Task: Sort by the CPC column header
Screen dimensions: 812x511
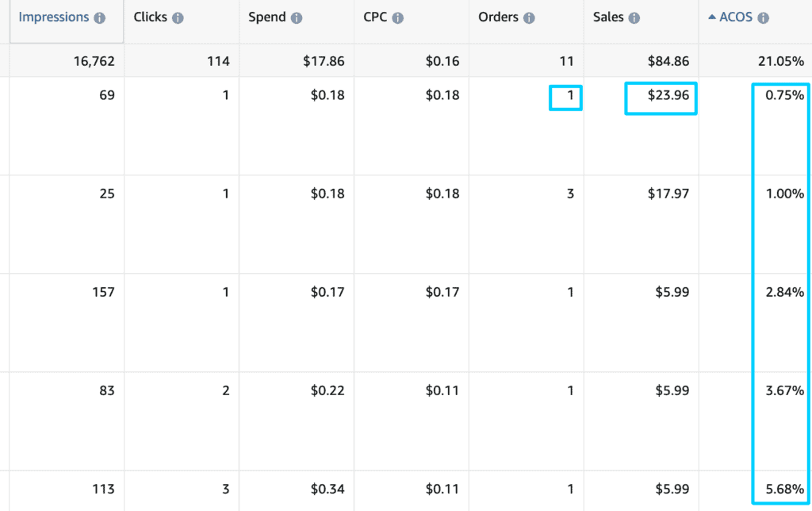Action: pyautogui.click(x=375, y=17)
